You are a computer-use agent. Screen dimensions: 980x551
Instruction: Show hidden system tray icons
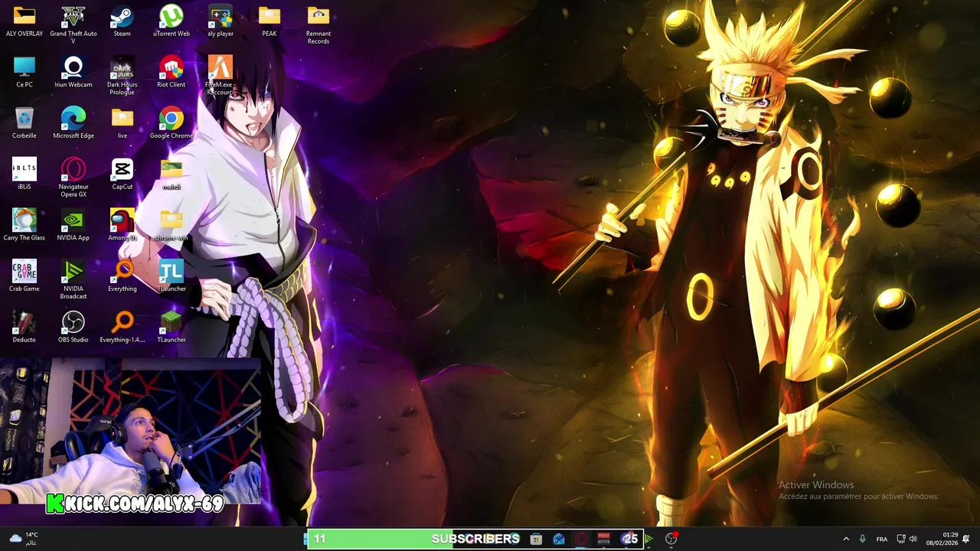(846, 539)
